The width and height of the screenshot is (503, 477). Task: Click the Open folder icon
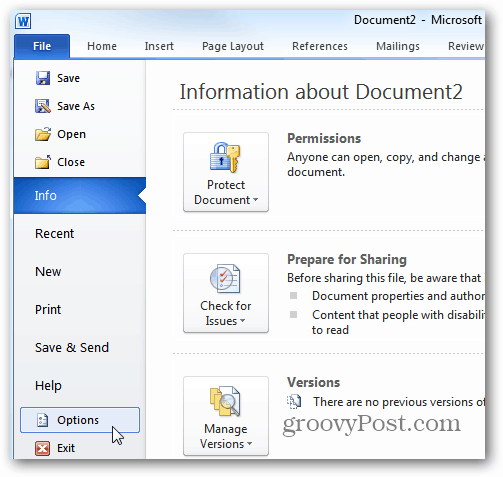coord(43,134)
